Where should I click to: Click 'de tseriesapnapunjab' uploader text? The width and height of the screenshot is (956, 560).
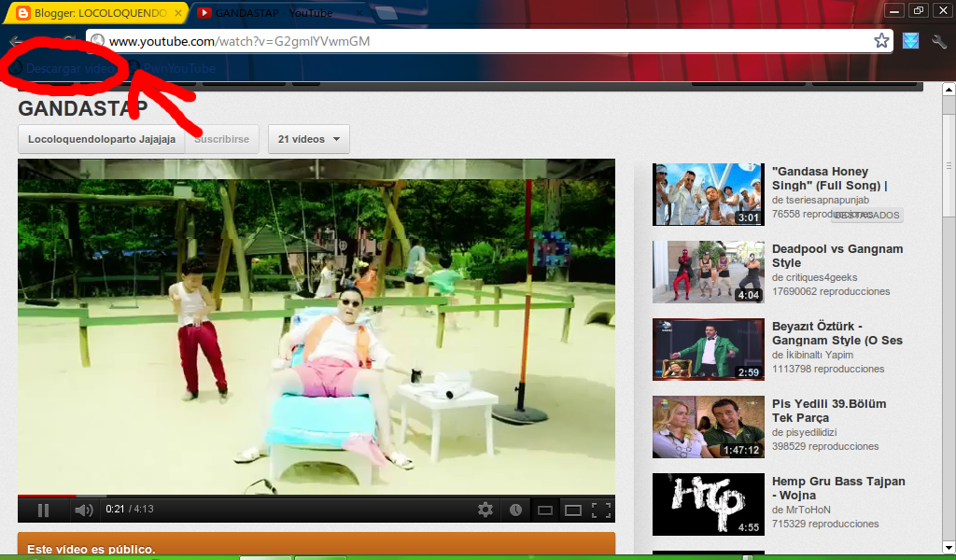(x=821, y=200)
